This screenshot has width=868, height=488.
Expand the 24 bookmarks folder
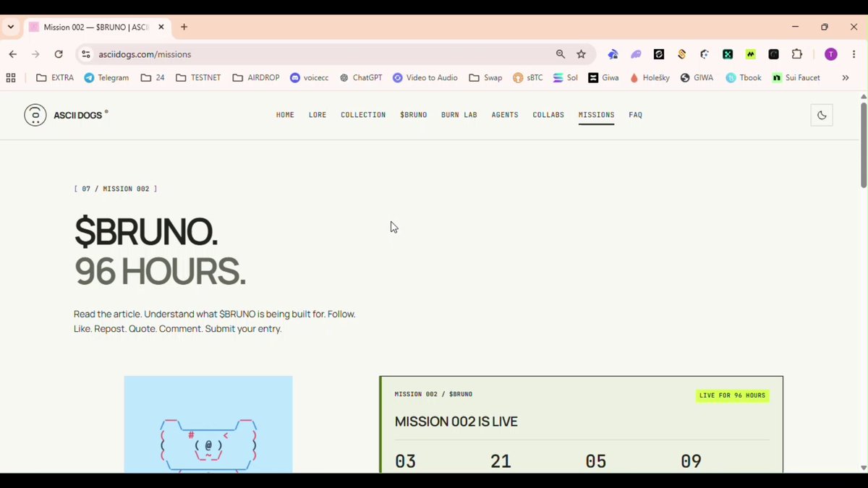coord(153,77)
